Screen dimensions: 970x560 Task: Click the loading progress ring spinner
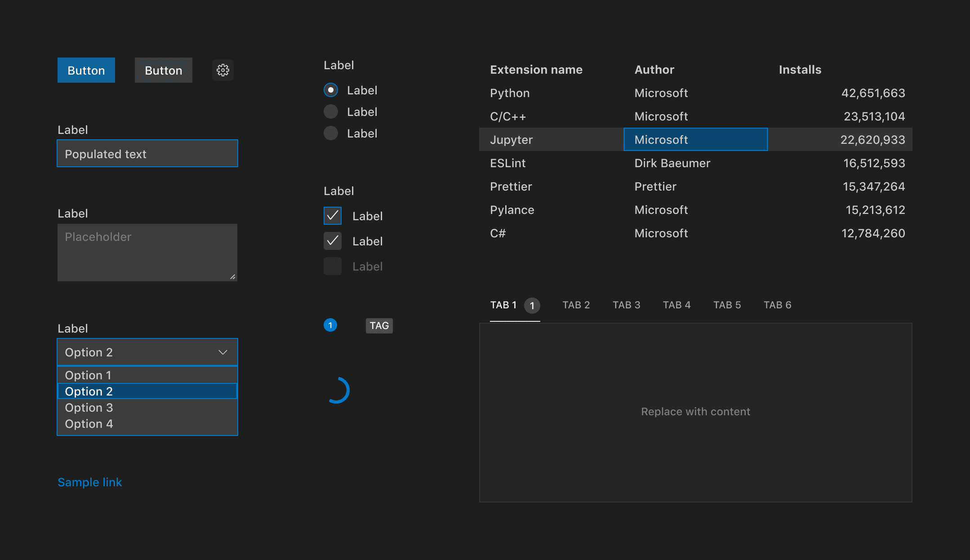coord(338,390)
